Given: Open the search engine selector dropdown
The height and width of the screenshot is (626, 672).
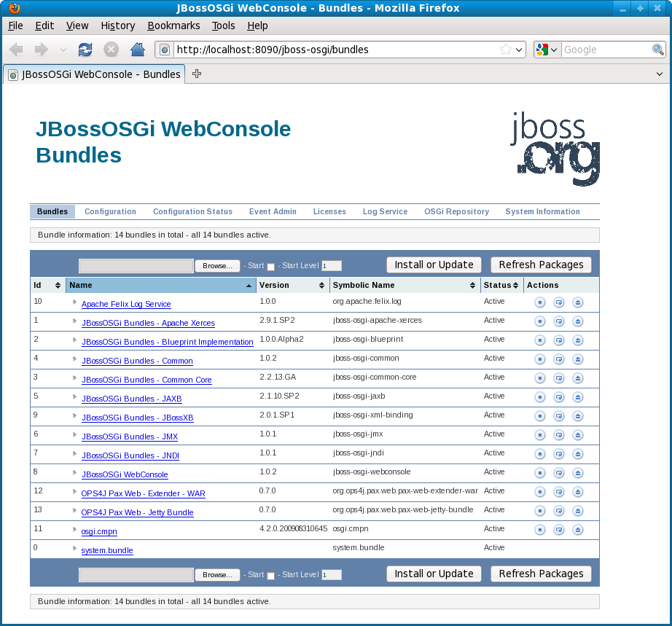Looking at the screenshot, I should point(547,50).
